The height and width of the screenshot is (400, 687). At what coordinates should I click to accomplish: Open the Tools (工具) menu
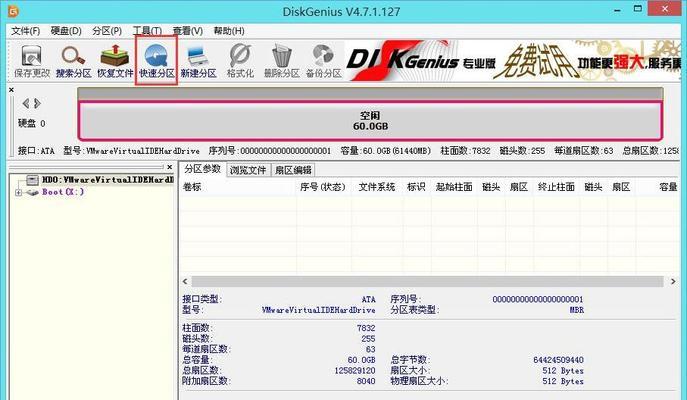[147, 31]
